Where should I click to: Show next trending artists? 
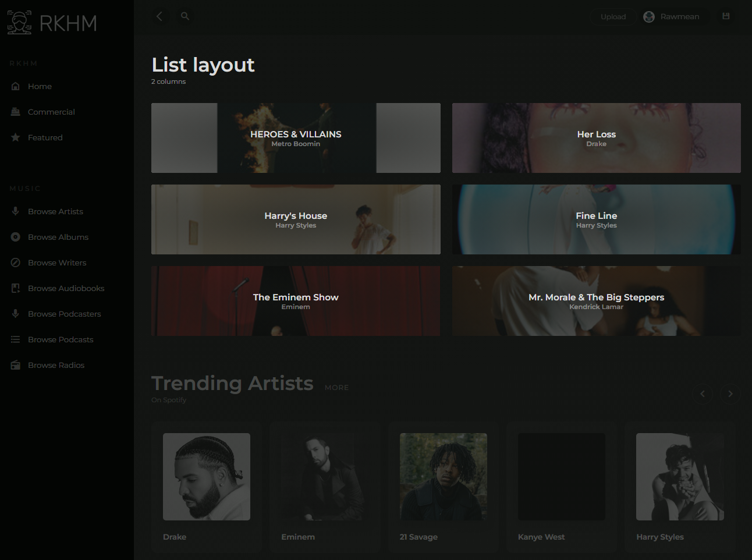pos(730,394)
